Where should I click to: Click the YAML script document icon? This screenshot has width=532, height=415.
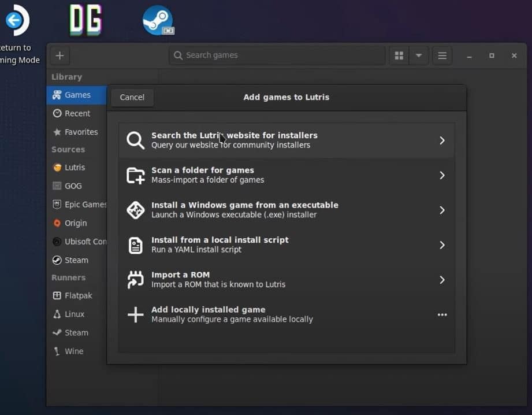(x=135, y=245)
